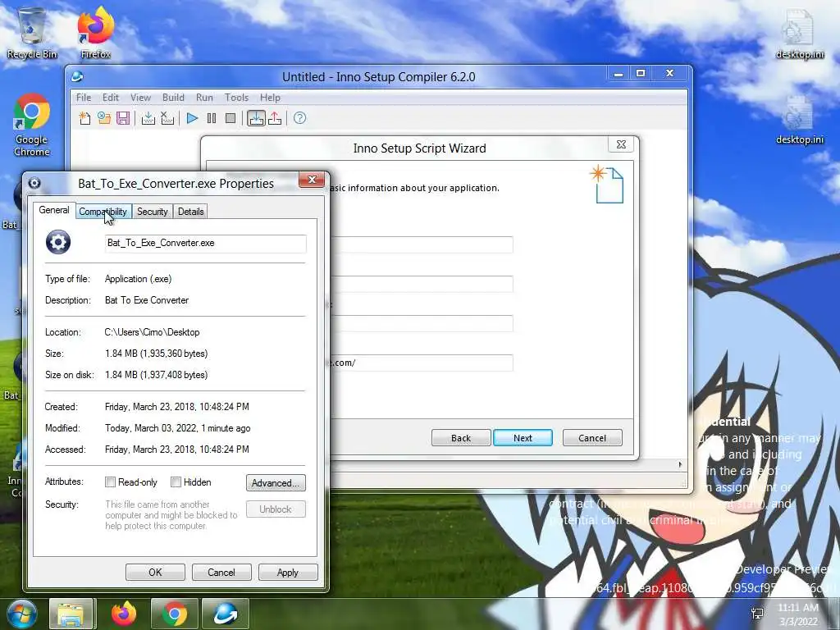Click the Terminate stop square icon
The width and height of the screenshot is (840, 630).
click(x=231, y=118)
